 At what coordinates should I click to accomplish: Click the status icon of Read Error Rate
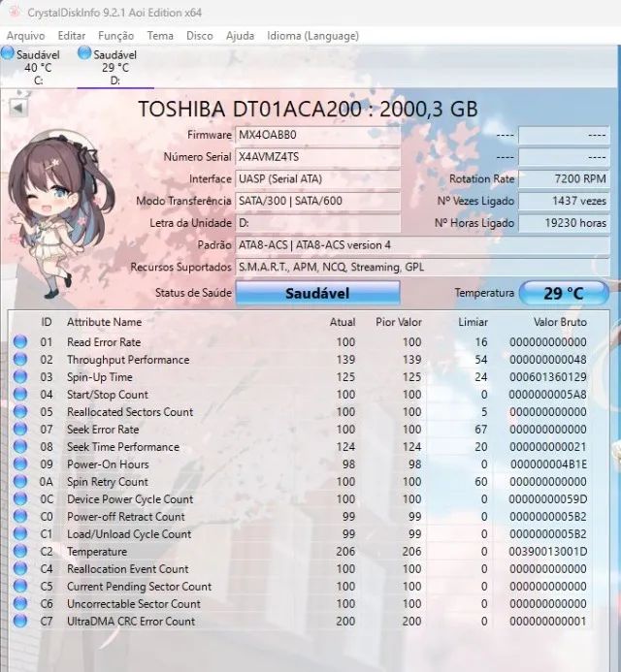(x=20, y=342)
